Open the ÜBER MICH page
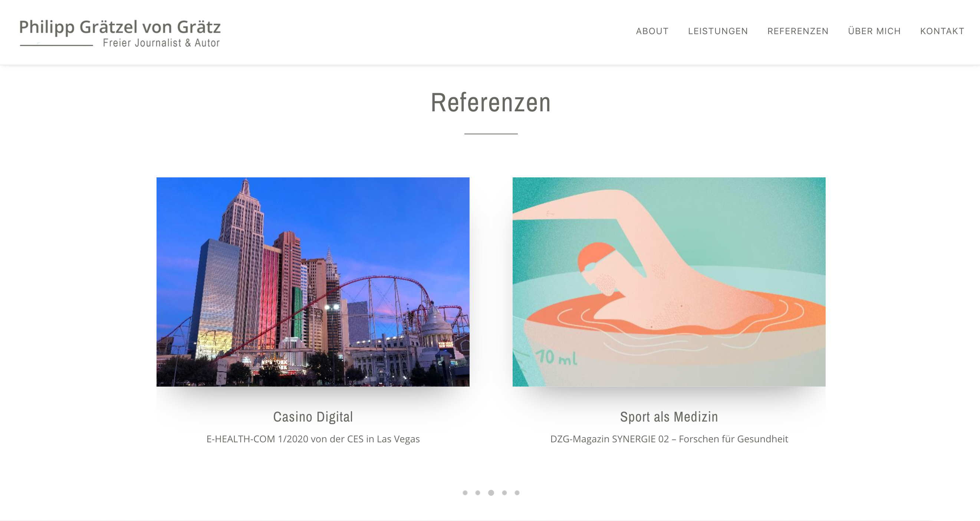The image size is (980, 521). [874, 31]
